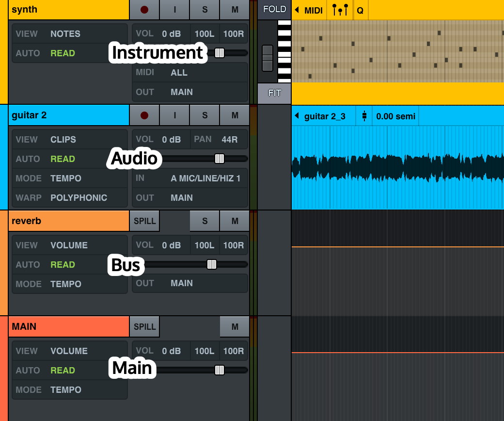Click the guitar 2 volume slider handle

(x=220, y=158)
